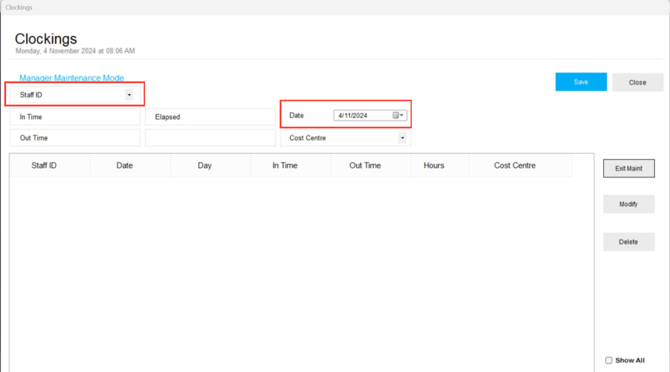Sort by the Hours column header

click(x=440, y=165)
